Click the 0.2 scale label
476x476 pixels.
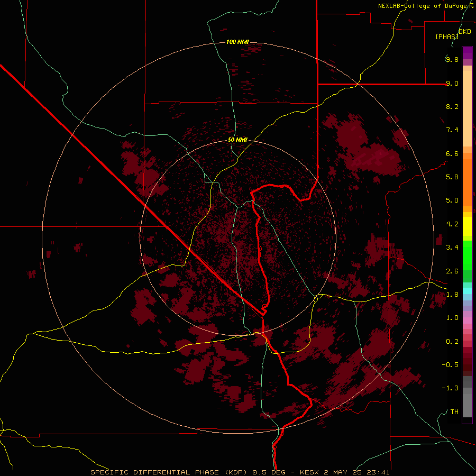click(452, 342)
